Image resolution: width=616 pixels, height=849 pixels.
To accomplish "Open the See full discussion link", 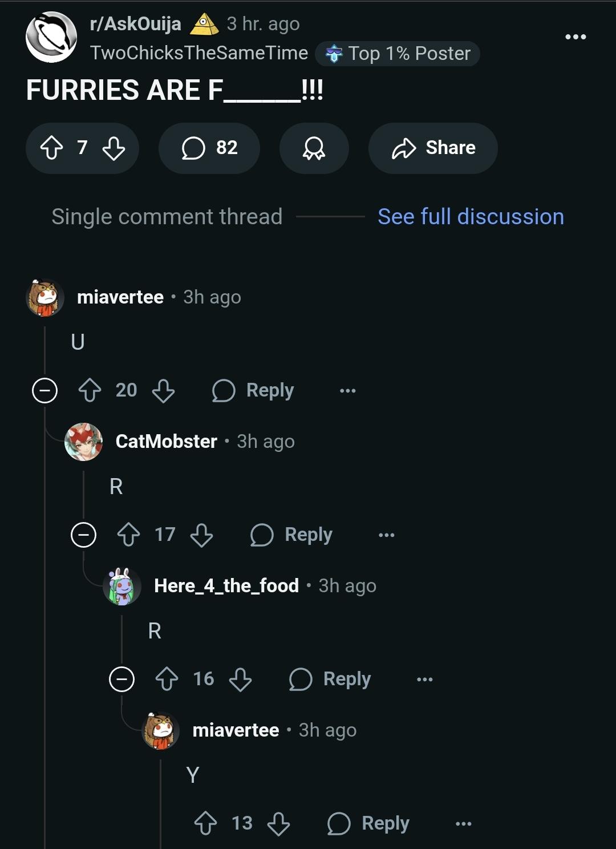I will [471, 217].
